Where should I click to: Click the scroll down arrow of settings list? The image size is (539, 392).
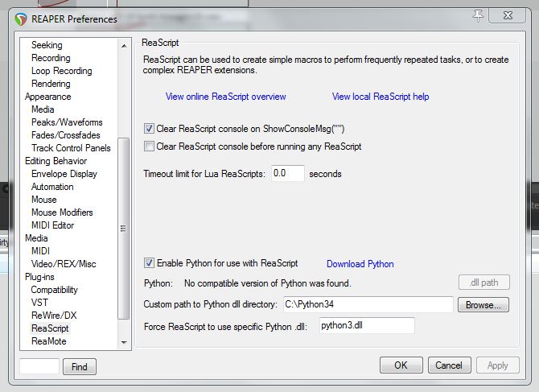124,342
